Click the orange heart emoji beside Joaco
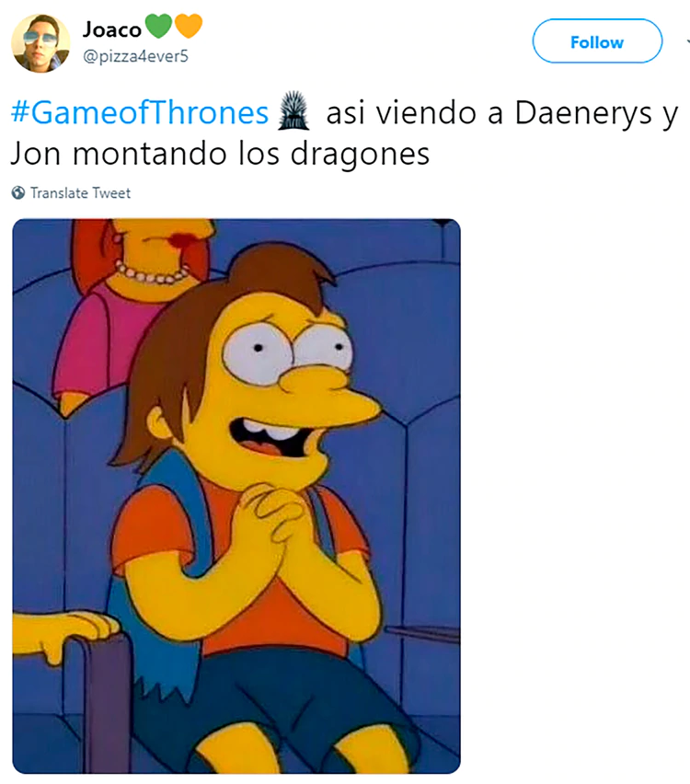This screenshot has width=690, height=784. [x=189, y=26]
